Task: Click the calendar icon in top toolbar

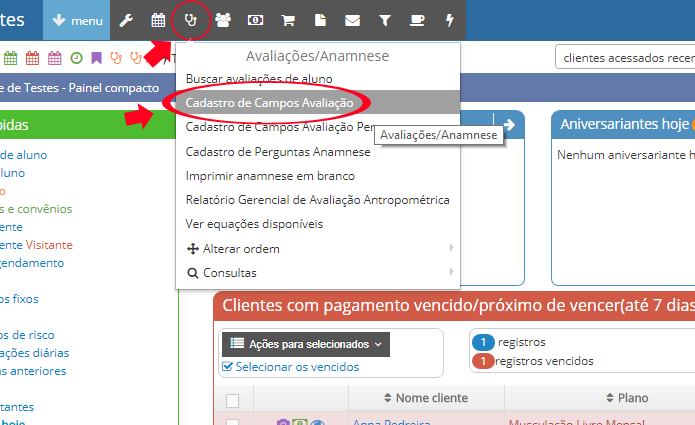Action: click(x=158, y=20)
